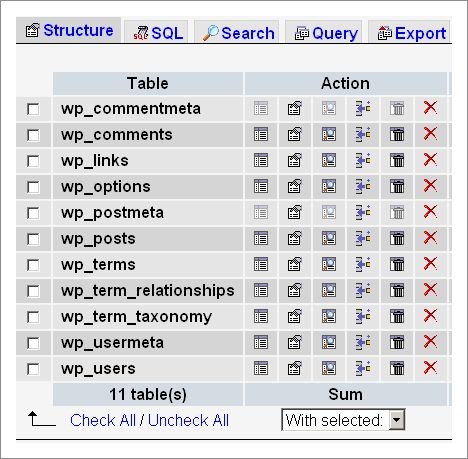Viewport: 468px width, 459px height.
Task: Browse icon for wp_usermeta table
Action: pyautogui.click(x=260, y=342)
